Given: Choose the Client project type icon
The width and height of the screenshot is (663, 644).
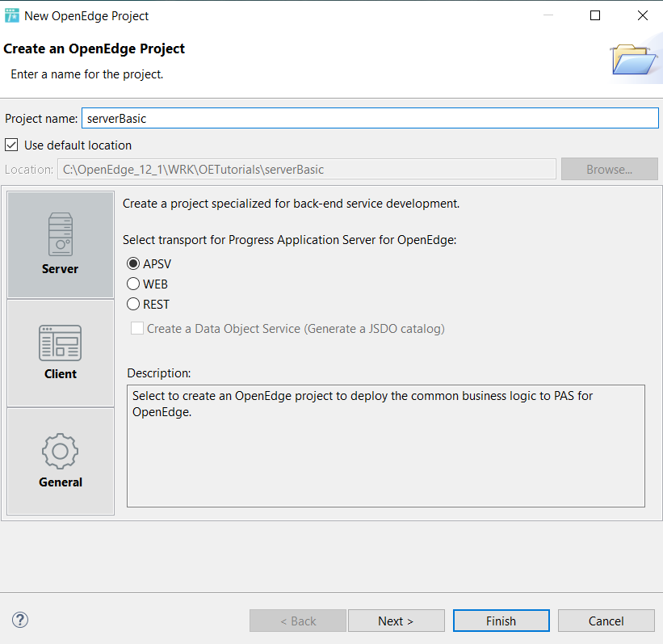Looking at the screenshot, I should [x=60, y=343].
